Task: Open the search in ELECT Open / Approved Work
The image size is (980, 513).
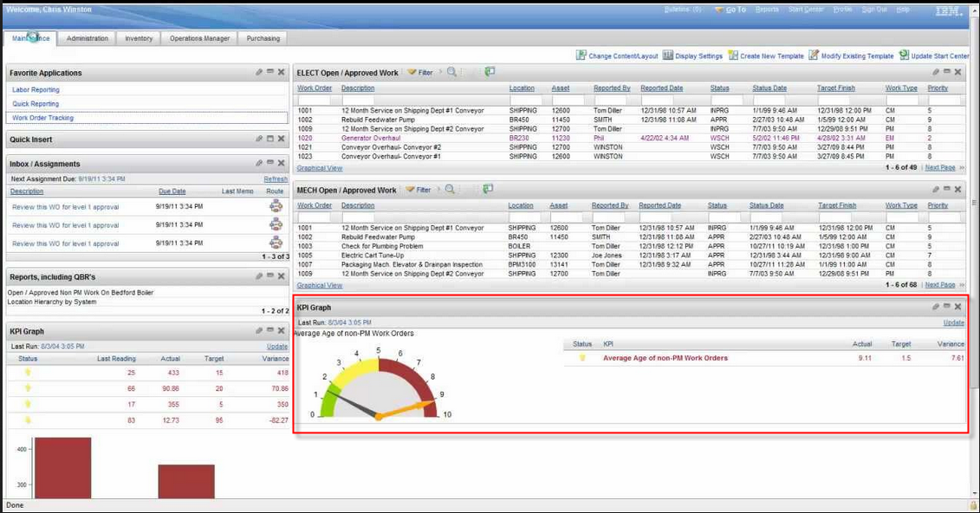Action: point(452,72)
